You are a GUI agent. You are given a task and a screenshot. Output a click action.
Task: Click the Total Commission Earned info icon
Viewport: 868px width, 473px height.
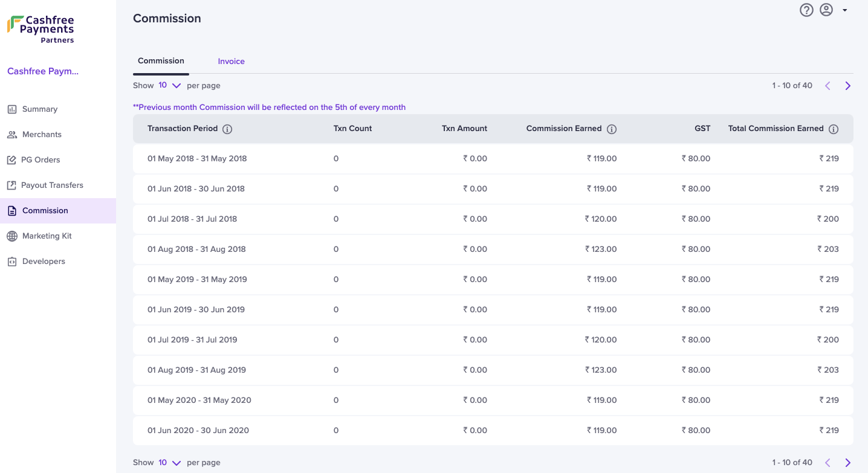[x=834, y=129]
